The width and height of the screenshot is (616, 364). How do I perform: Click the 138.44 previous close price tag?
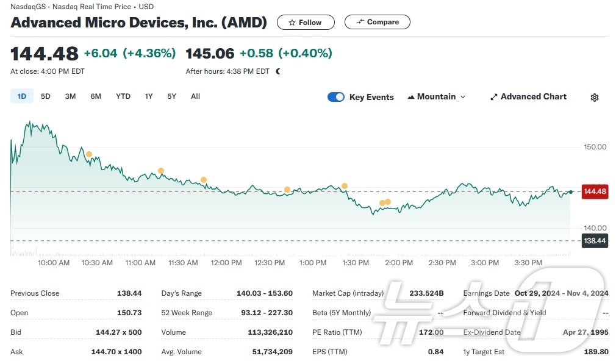(x=595, y=240)
